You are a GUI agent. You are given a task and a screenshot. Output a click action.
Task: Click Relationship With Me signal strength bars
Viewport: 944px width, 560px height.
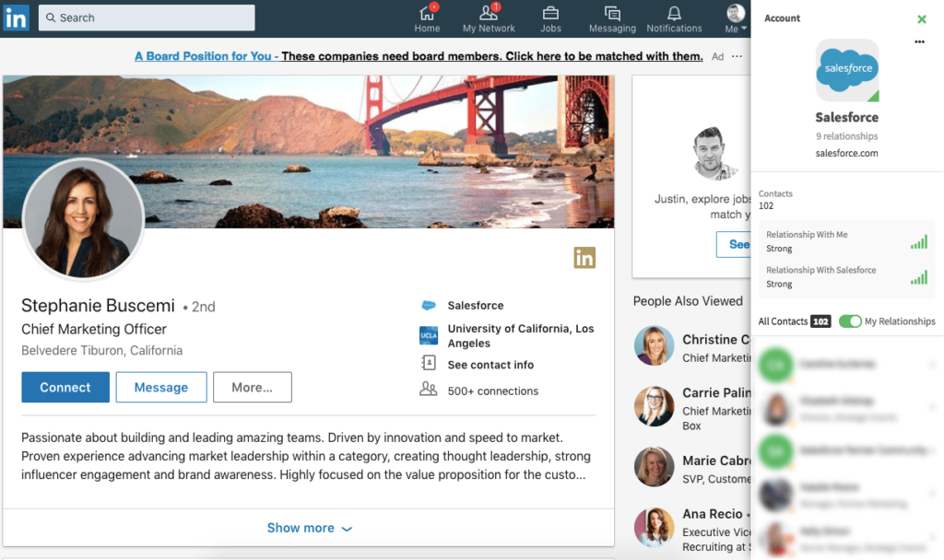919,242
